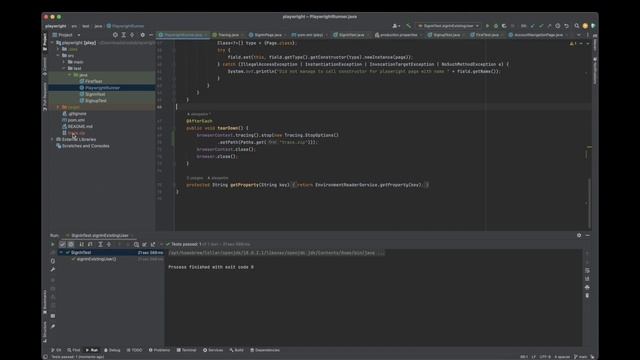Hide the Project panel with minus icon

[151, 35]
